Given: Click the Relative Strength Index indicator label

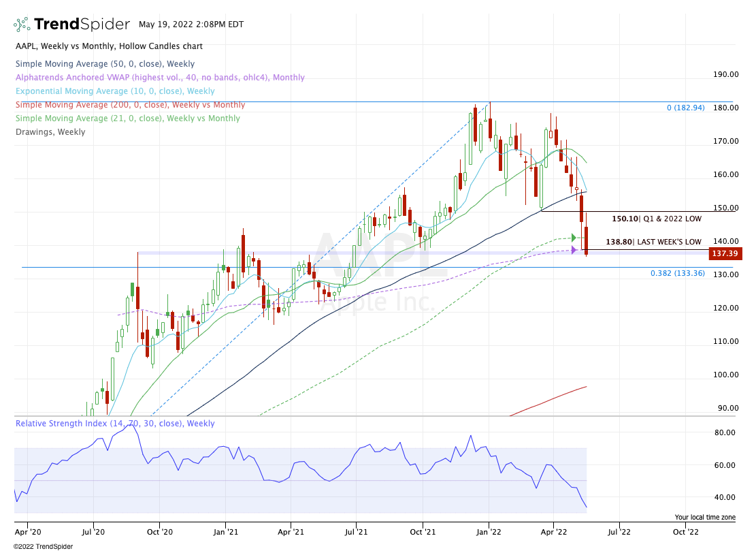Looking at the screenshot, I should (115, 424).
